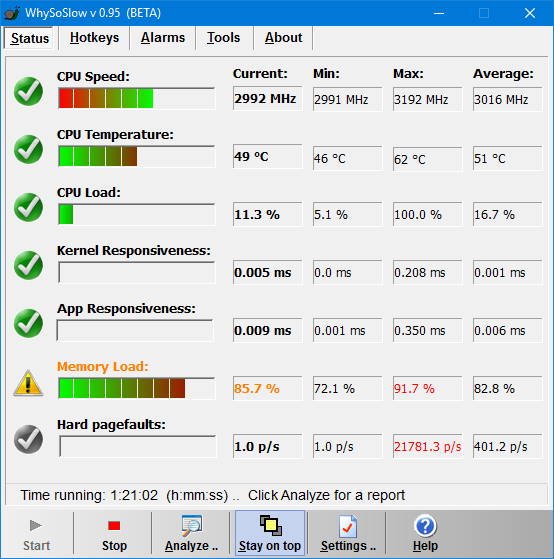Click the 72.1 % min memory value

(348, 388)
